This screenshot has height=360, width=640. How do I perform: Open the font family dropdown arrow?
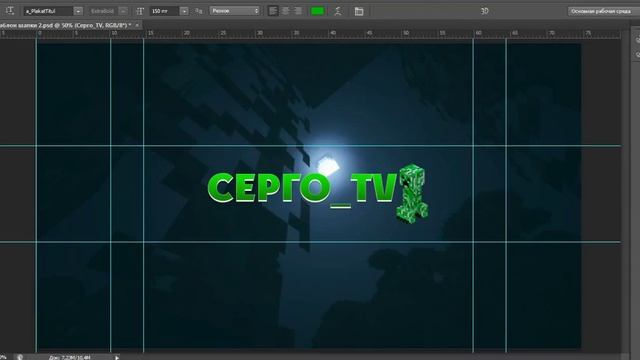coord(78,11)
